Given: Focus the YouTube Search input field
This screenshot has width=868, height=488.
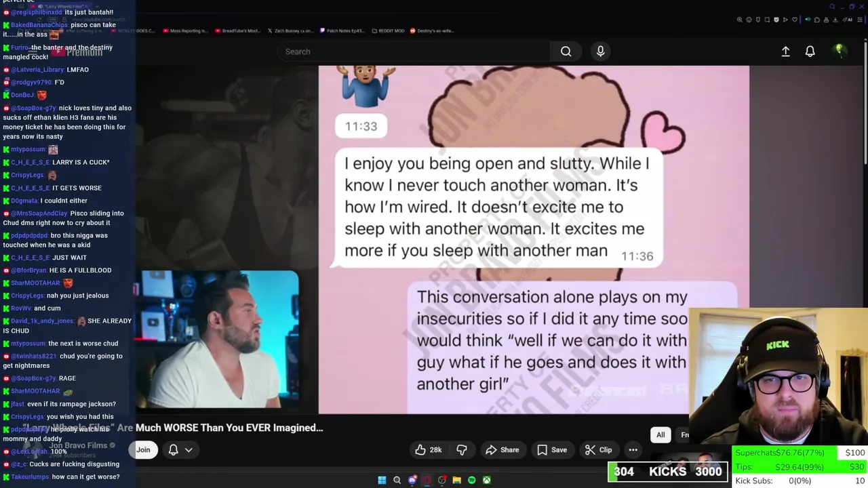Looking at the screenshot, I should [414, 52].
